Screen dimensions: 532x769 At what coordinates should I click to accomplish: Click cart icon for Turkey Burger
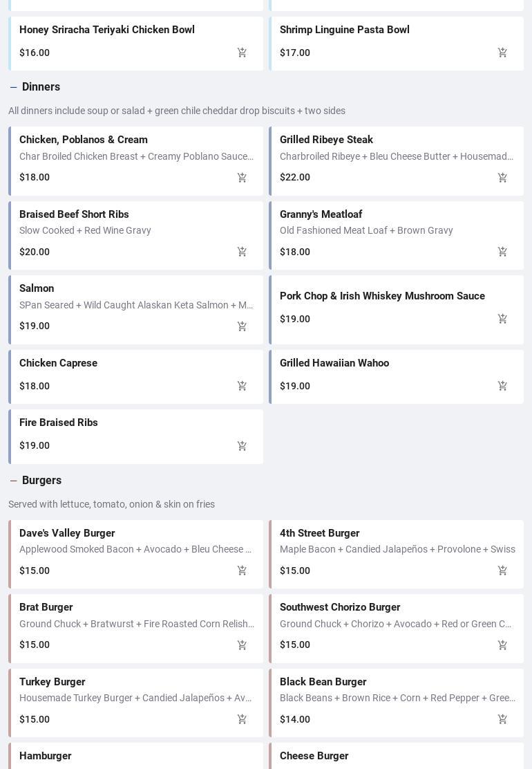point(242,720)
